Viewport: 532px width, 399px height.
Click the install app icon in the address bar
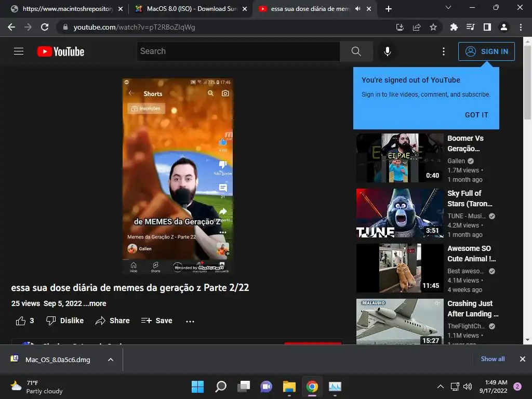400,27
